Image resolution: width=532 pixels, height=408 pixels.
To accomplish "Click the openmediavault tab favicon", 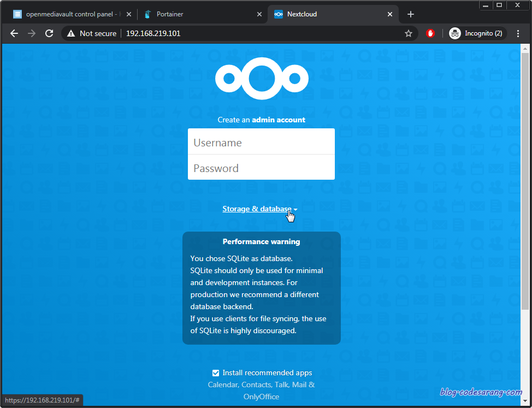I will click(x=17, y=14).
